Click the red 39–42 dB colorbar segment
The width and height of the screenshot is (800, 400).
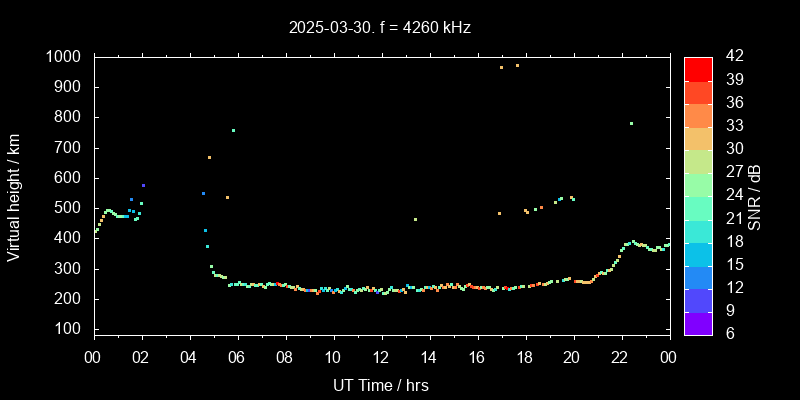pyautogui.click(x=698, y=68)
